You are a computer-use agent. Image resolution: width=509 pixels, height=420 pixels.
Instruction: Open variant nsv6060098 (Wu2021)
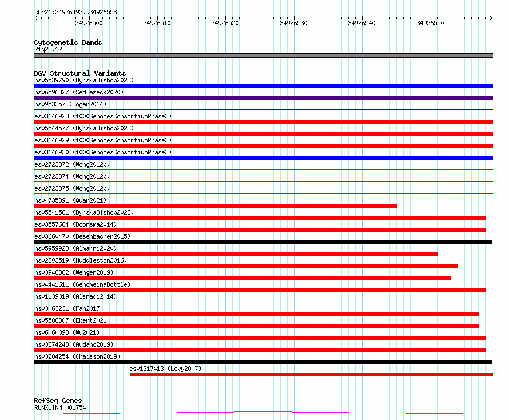(x=67, y=332)
